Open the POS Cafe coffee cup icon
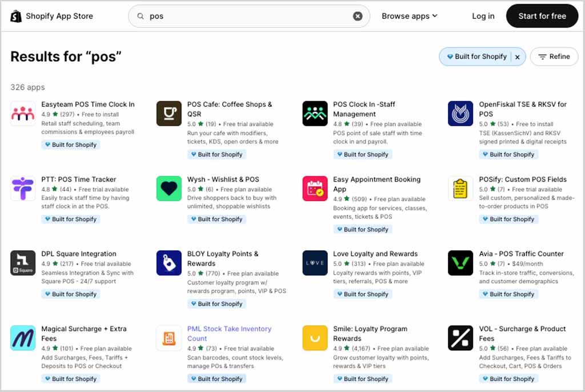585x392 pixels. tap(169, 114)
